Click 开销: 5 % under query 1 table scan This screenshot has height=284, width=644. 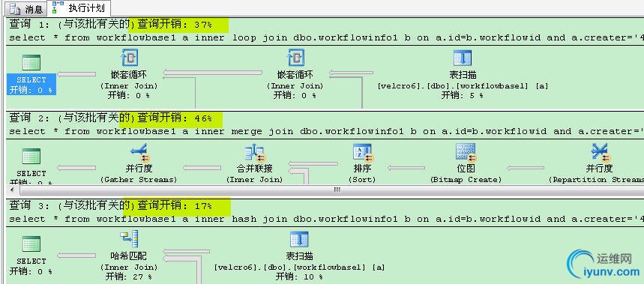coord(463,95)
